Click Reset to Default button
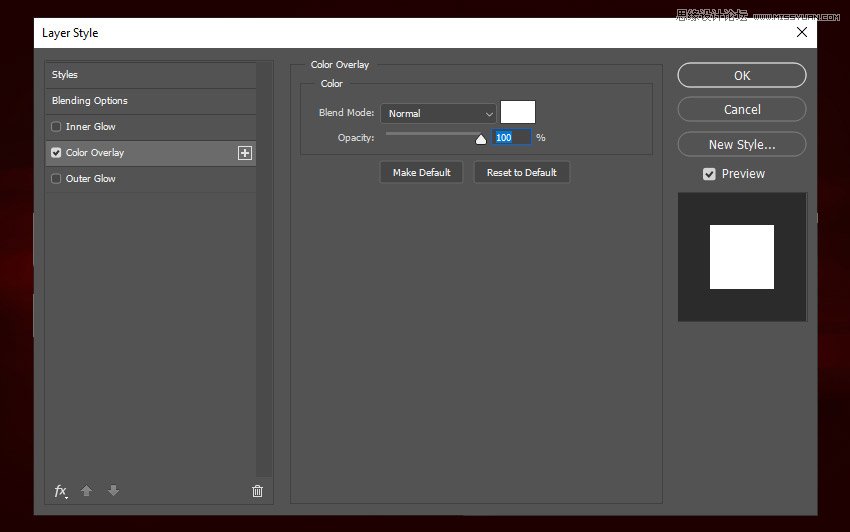 [521, 173]
